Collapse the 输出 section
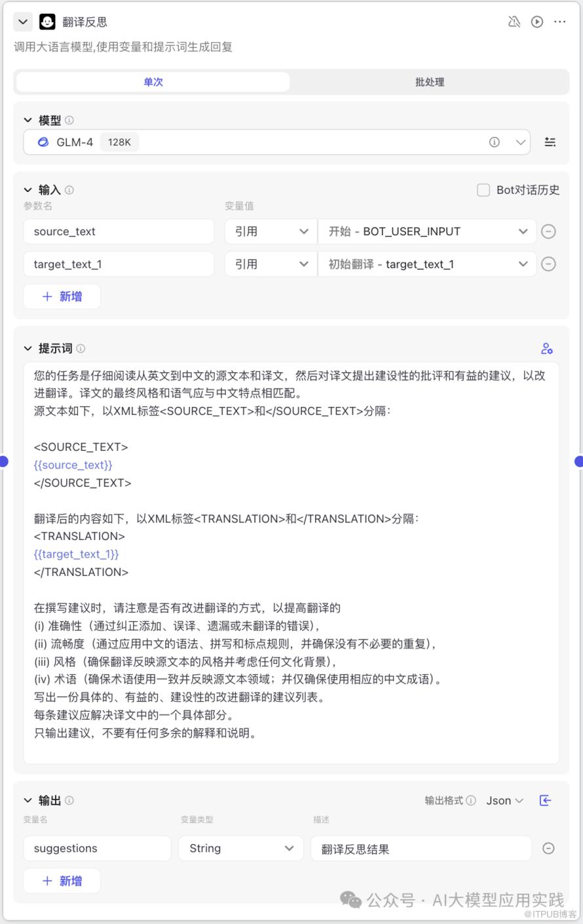 [x=28, y=800]
